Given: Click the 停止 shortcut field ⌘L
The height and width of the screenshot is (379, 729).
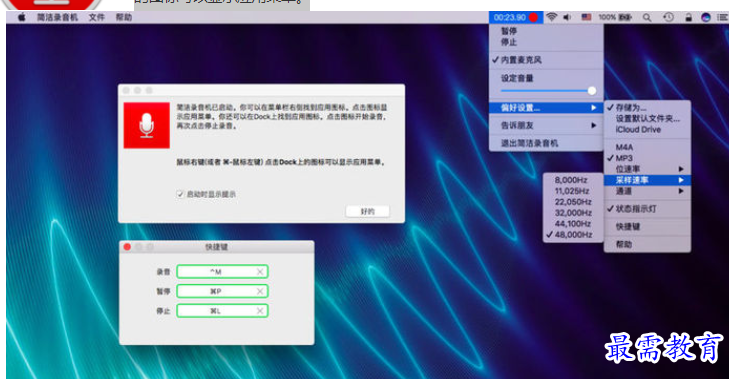Looking at the screenshot, I should click(222, 311).
